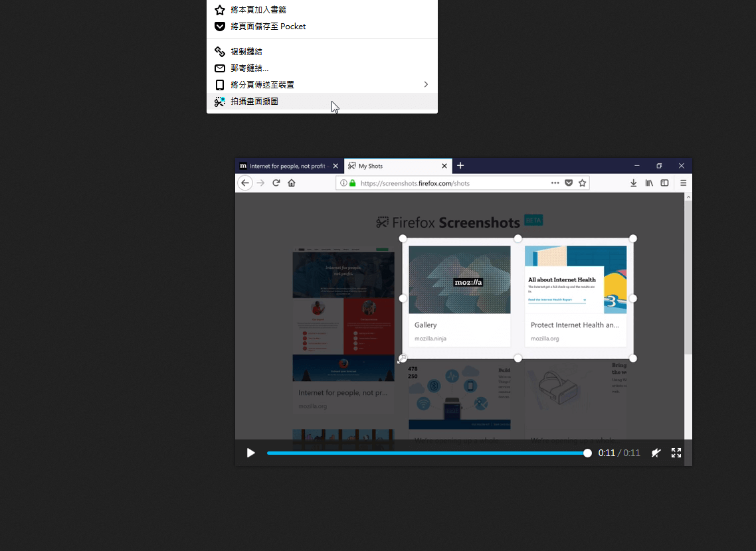Enter video fullscreen mode
756x551 pixels.
(676, 453)
